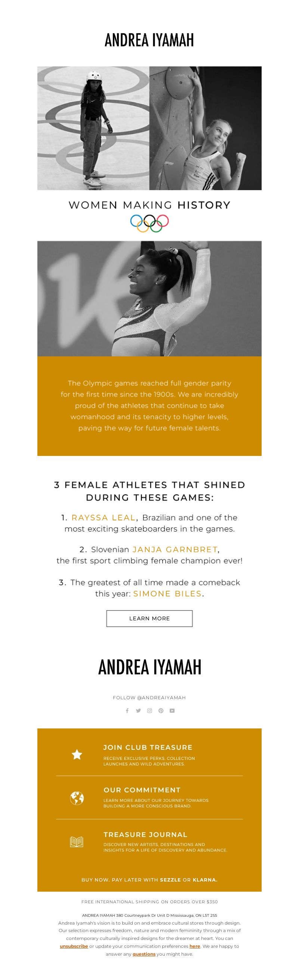Viewport: 299px width, 980px height.
Task: Open the YouTube social icon
Action: [172, 710]
